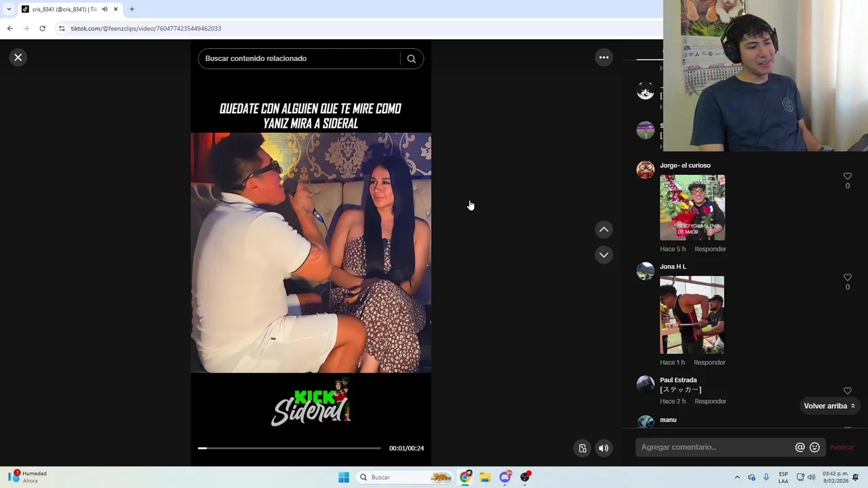
Task: Select the cris_8341 TikTok tab
Action: pos(65,9)
